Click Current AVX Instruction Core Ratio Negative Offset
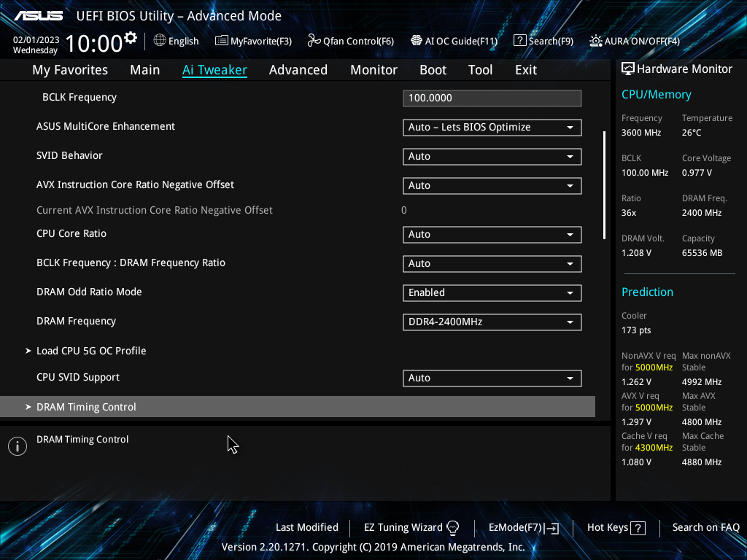 click(155, 210)
